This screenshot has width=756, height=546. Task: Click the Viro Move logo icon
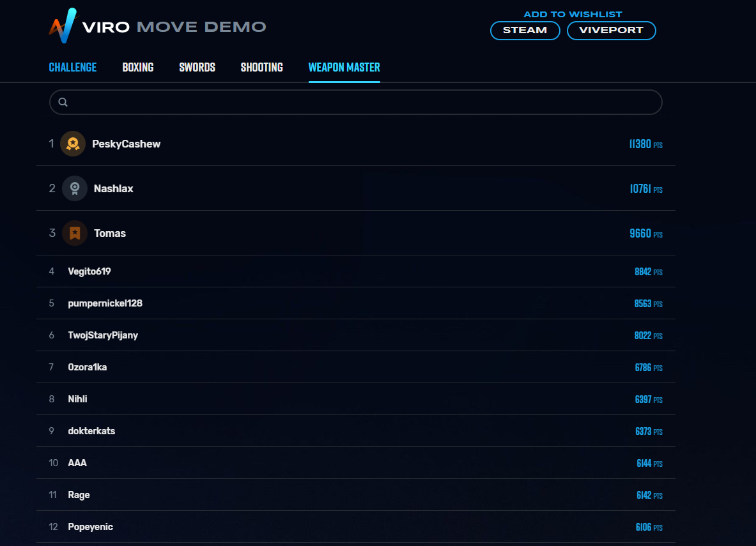[63, 26]
